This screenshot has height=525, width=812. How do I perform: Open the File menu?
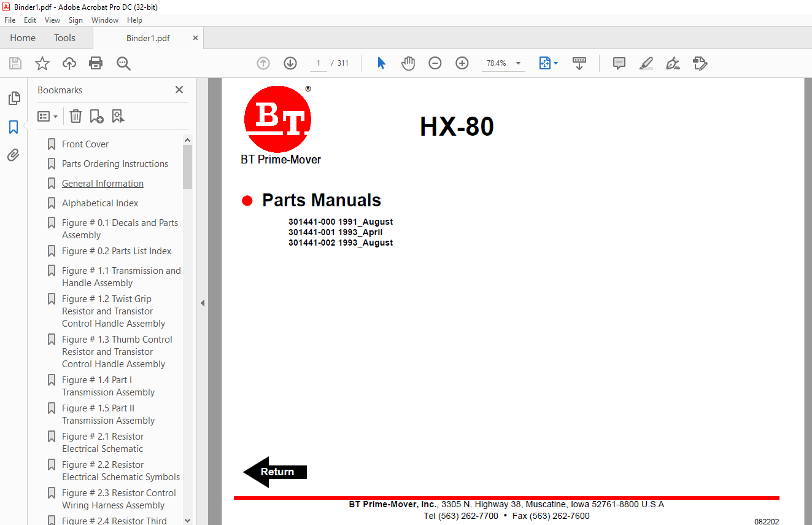point(10,20)
